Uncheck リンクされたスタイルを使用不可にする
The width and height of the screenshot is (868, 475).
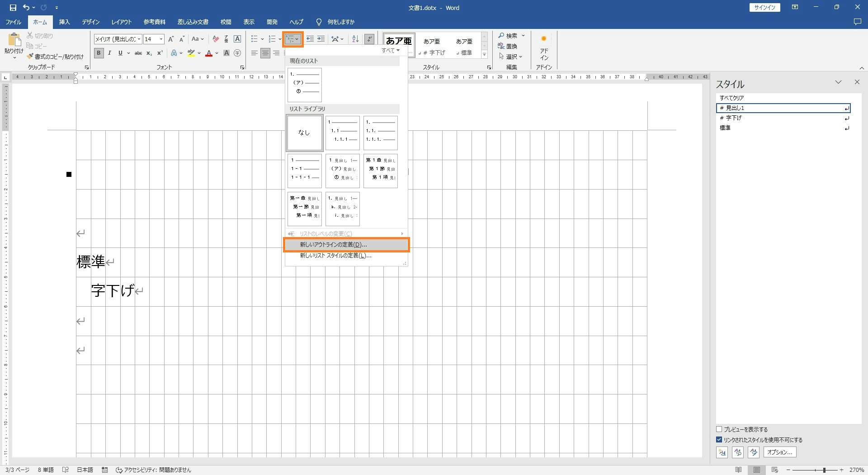point(719,440)
